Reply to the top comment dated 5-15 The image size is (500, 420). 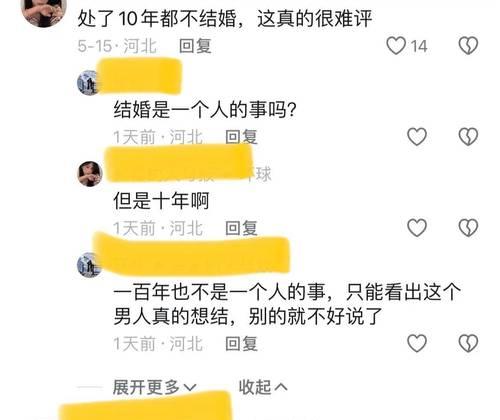(x=195, y=46)
